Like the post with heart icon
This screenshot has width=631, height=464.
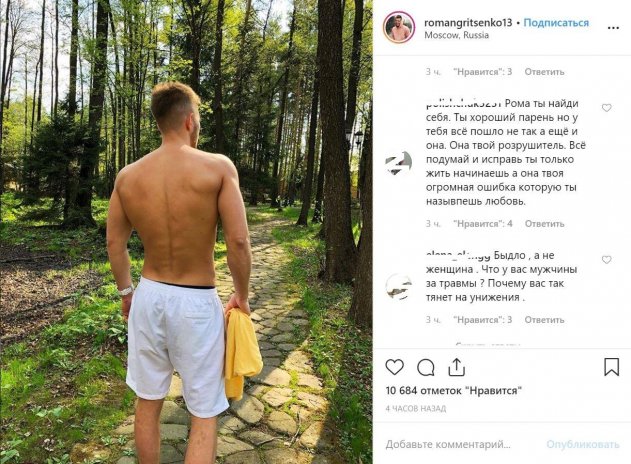pos(395,367)
